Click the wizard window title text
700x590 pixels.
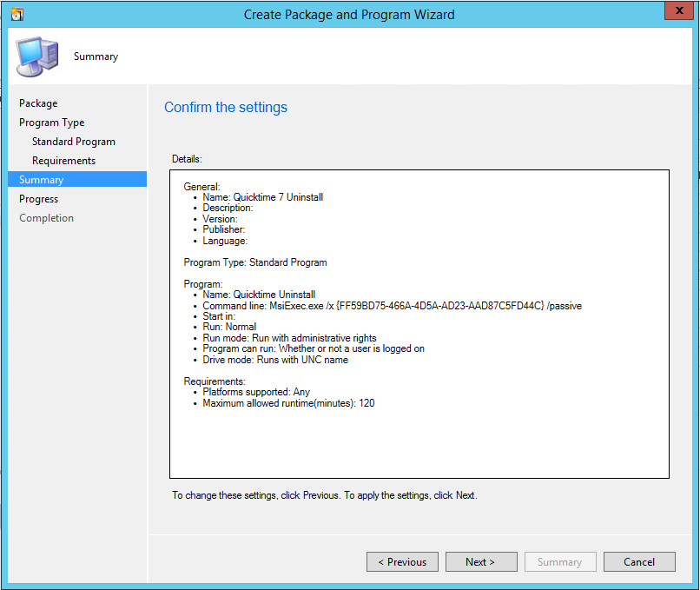(349, 15)
